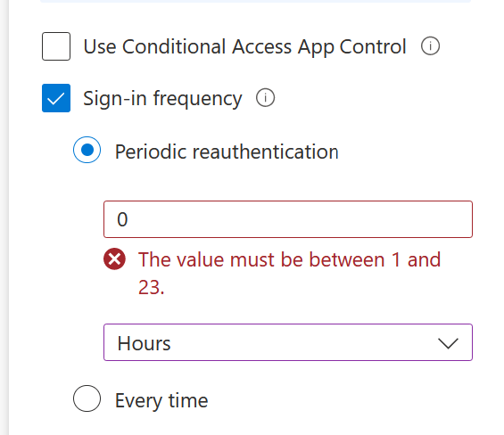Click the blue dot of Periodic reauthentication

[87, 150]
